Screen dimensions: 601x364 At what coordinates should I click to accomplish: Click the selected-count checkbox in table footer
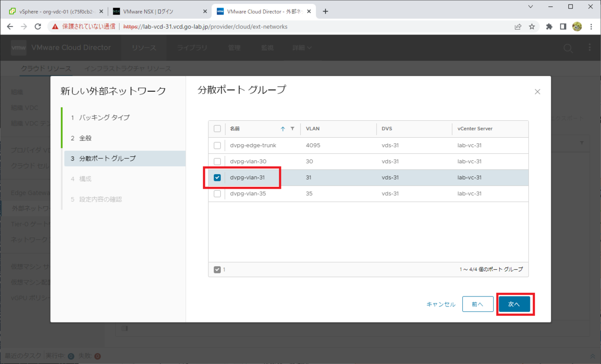(x=217, y=269)
